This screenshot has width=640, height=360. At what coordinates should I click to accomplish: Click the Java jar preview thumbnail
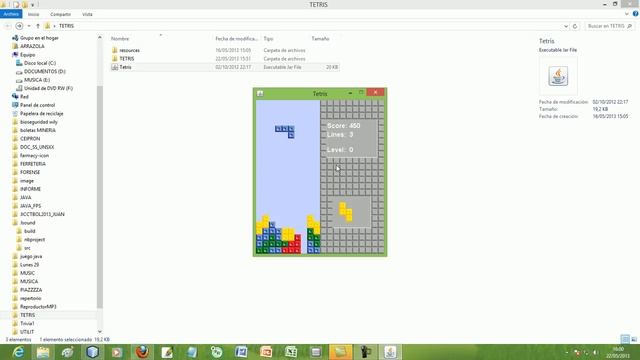tap(558, 76)
